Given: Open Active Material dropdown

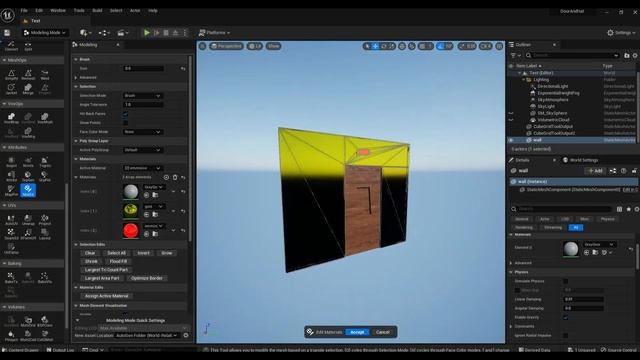Looking at the screenshot, I should pos(143,168).
